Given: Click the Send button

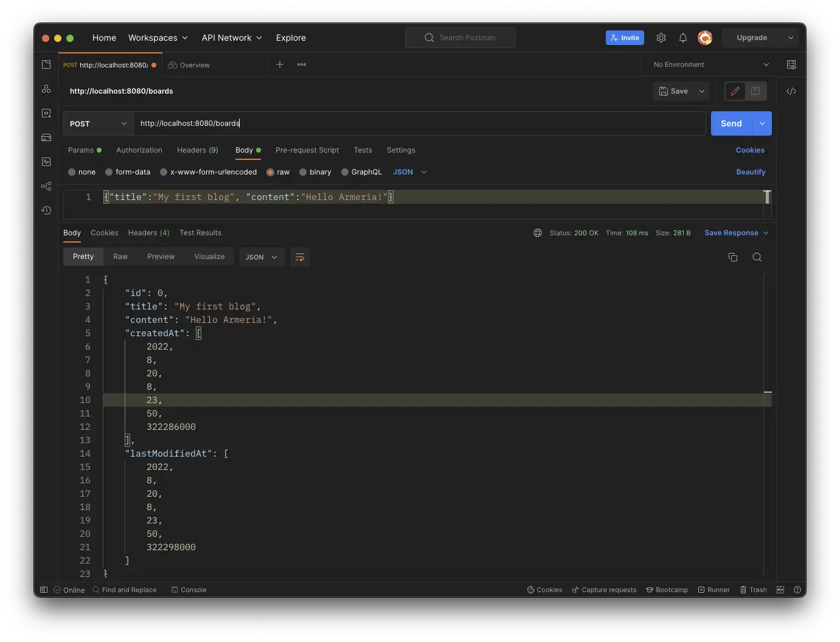Looking at the screenshot, I should [731, 123].
